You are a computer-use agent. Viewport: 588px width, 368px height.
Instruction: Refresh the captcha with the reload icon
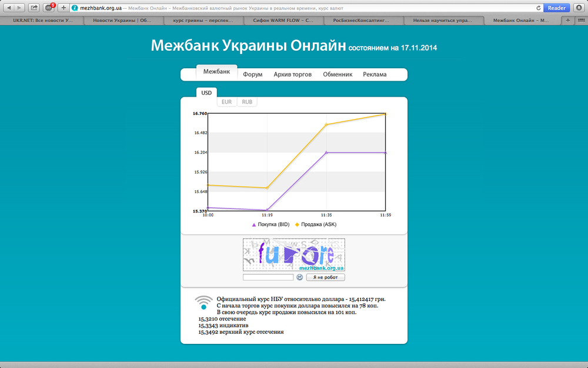click(300, 277)
